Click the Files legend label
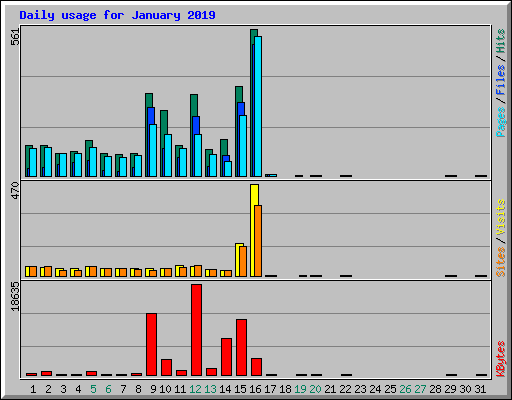 coord(500,80)
